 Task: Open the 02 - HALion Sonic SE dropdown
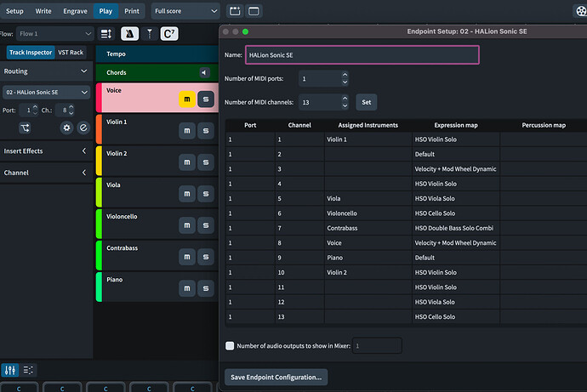(46, 92)
